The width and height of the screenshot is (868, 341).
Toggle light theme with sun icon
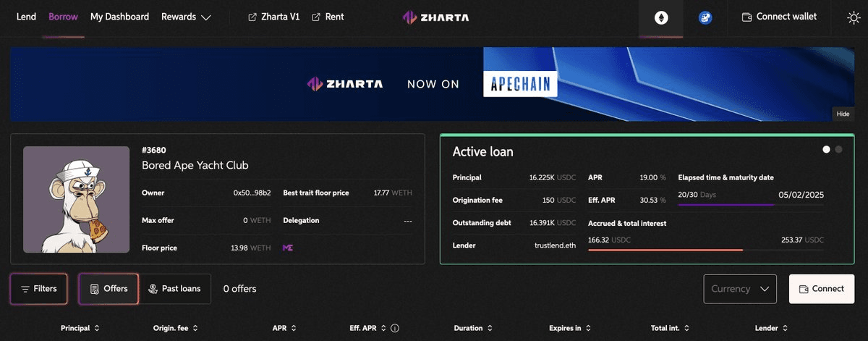tap(854, 17)
